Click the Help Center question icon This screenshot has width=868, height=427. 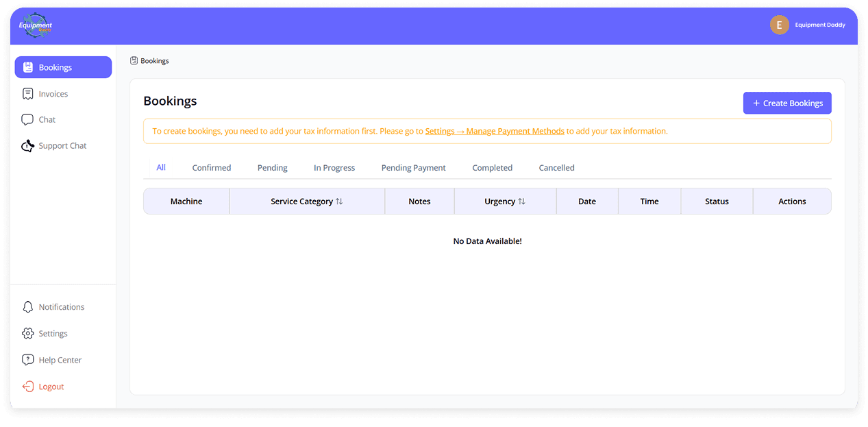[28, 360]
